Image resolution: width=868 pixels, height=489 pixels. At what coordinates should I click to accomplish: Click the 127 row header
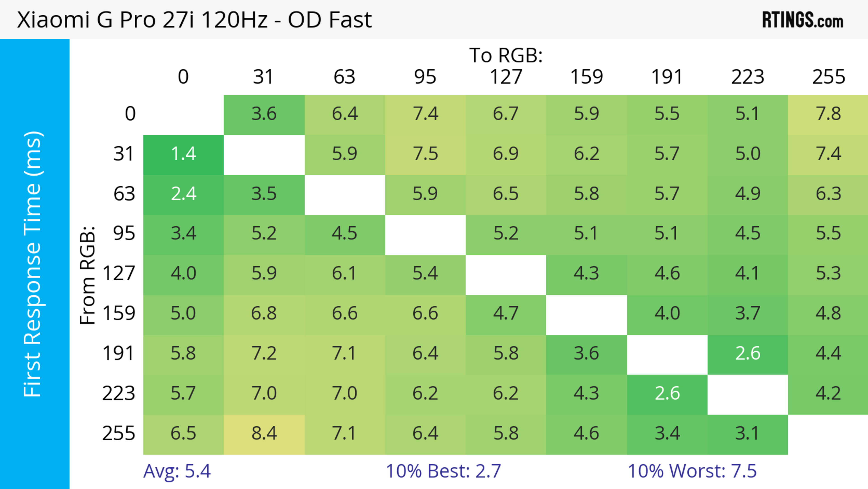119,274
